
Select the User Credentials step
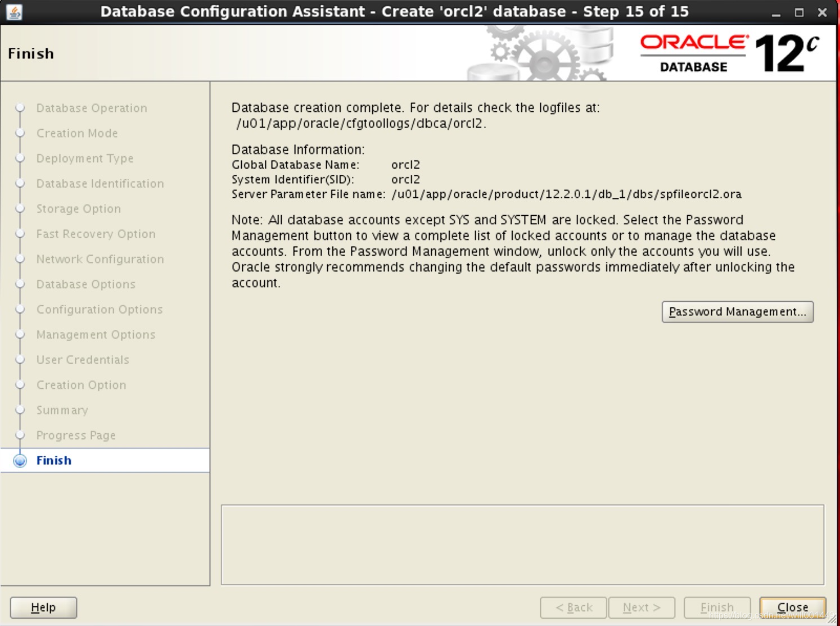83,360
